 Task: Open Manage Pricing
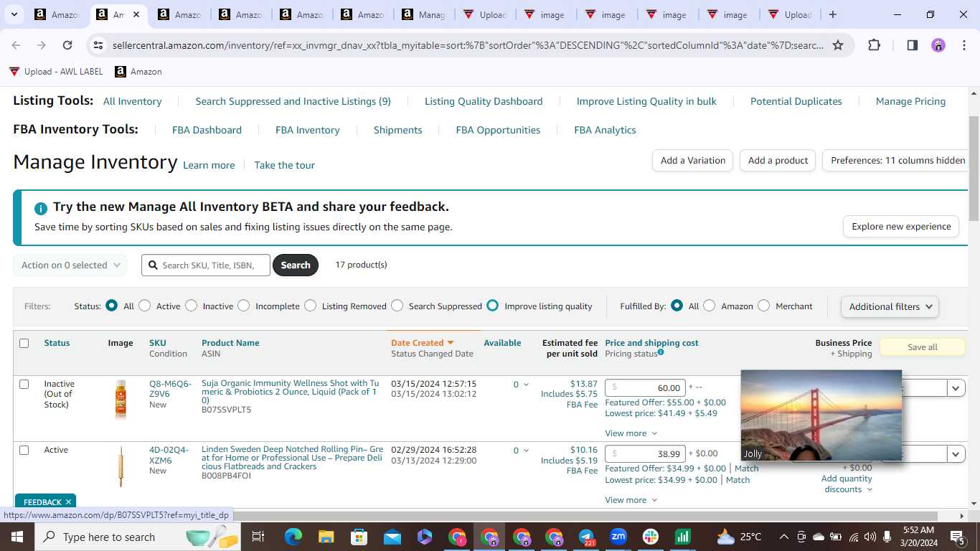tap(910, 101)
